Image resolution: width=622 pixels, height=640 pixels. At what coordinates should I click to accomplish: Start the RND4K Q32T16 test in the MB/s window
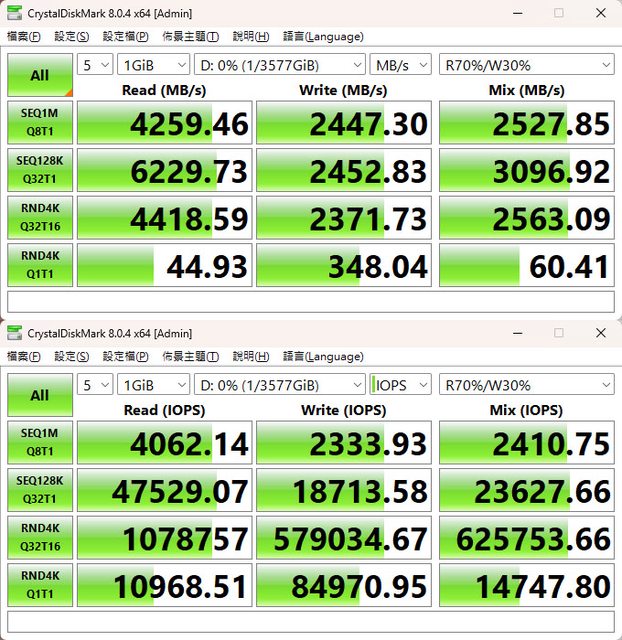(39, 218)
